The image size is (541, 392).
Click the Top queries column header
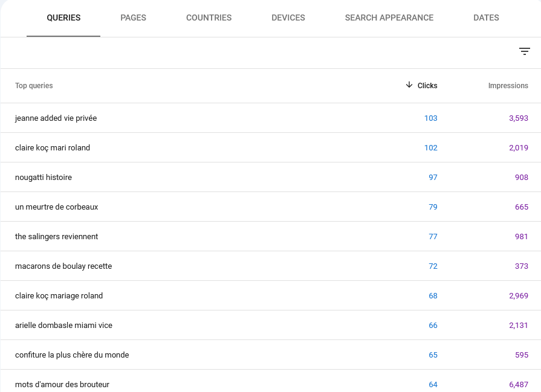coord(34,85)
